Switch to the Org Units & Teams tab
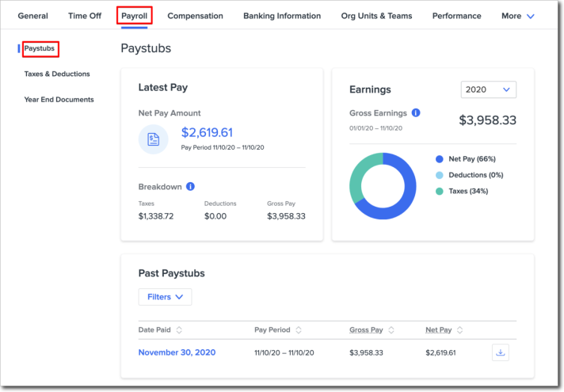Viewport: 564px width, 392px height. [x=376, y=16]
